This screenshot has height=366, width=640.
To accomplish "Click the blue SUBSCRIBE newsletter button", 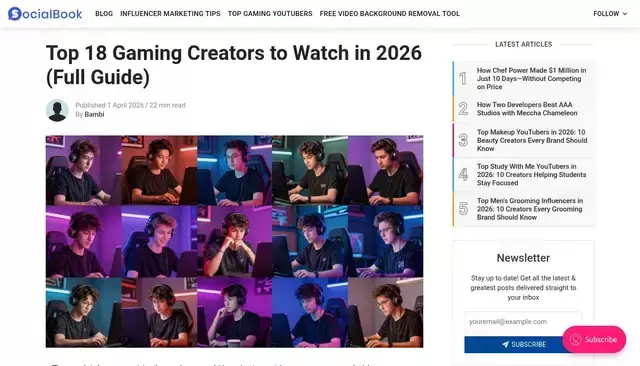I will [523, 344].
